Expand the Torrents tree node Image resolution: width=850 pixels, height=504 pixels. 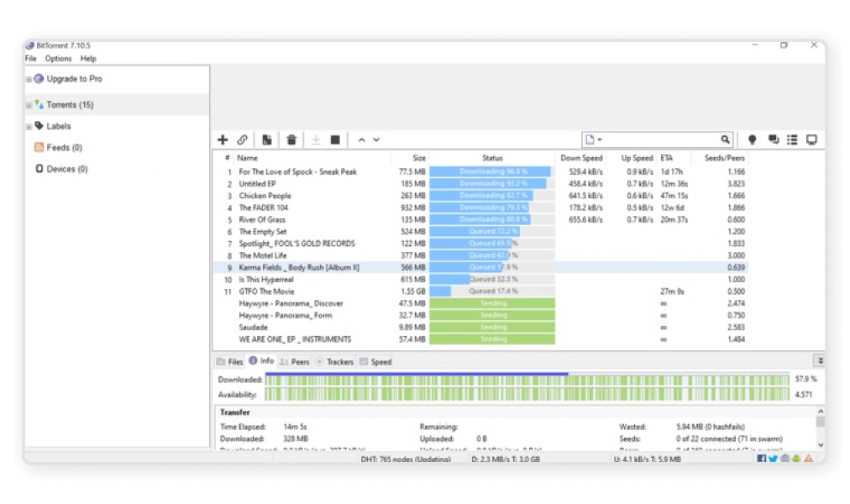tap(29, 105)
